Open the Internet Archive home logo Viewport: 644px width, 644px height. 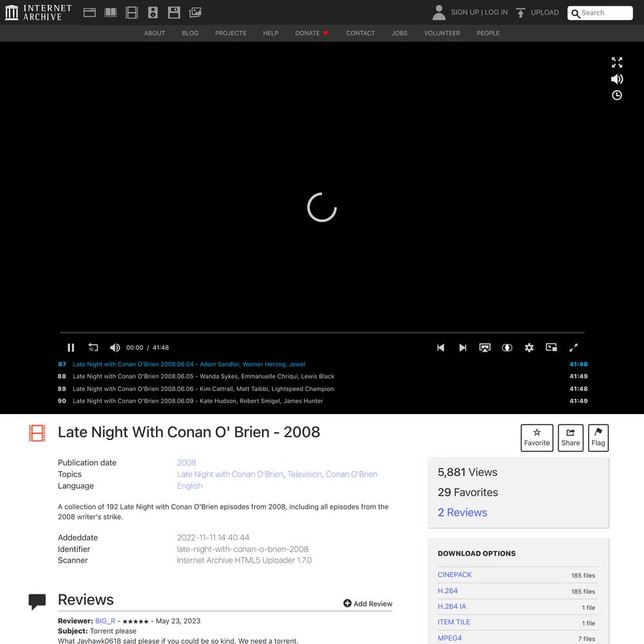click(x=38, y=12)
